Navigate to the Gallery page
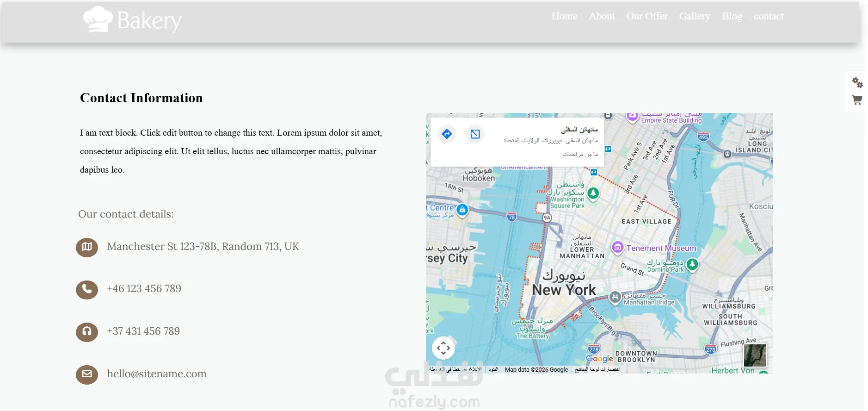The width and height of the screenshot is (868, 411). point(695,16)
